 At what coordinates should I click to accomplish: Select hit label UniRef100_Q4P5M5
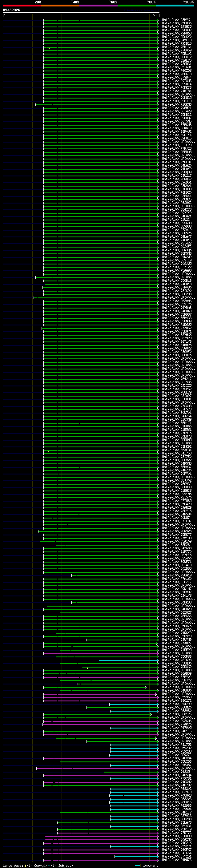177,463
